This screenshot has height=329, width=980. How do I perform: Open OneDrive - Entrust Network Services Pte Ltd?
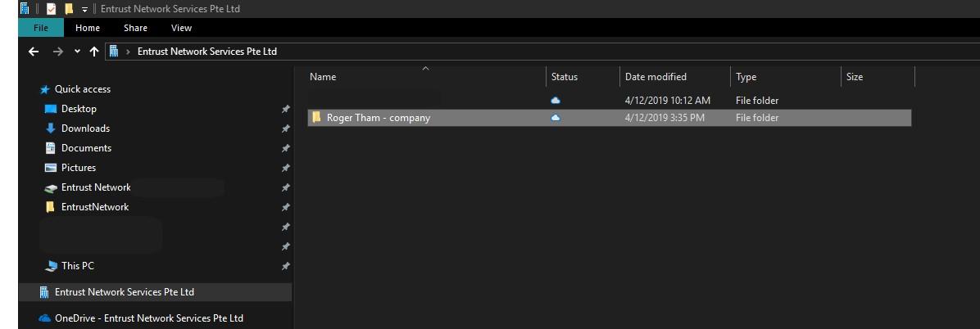(149, 318)
